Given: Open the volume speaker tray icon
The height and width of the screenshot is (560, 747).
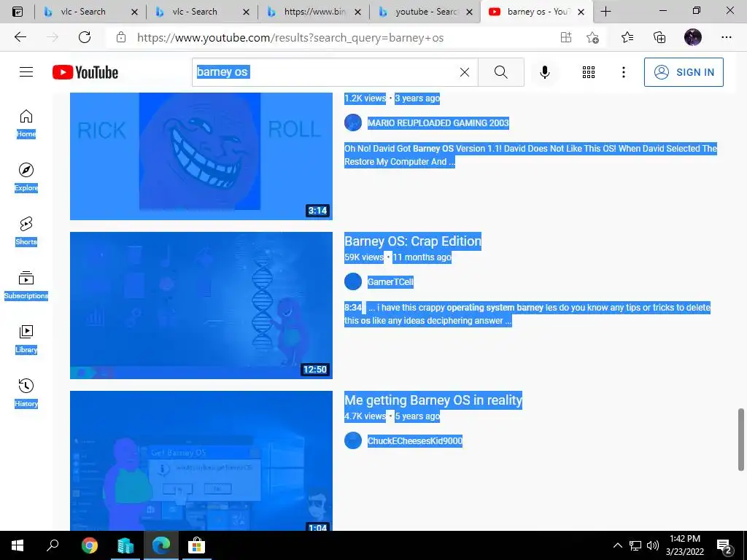Looking at the screenshot, I should pos(653,545).
